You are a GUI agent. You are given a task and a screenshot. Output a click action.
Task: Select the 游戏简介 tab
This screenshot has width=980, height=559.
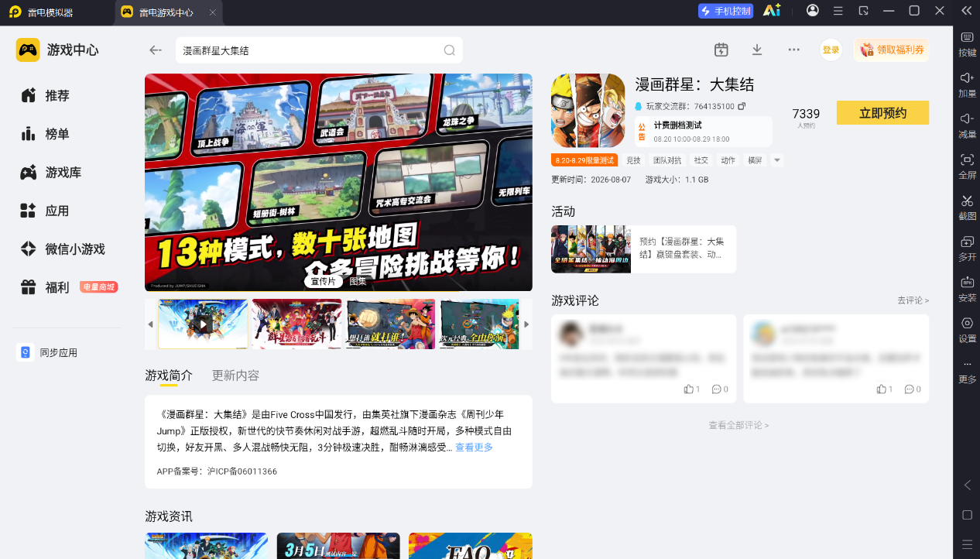pyautogui.click(x=169, y=376)
